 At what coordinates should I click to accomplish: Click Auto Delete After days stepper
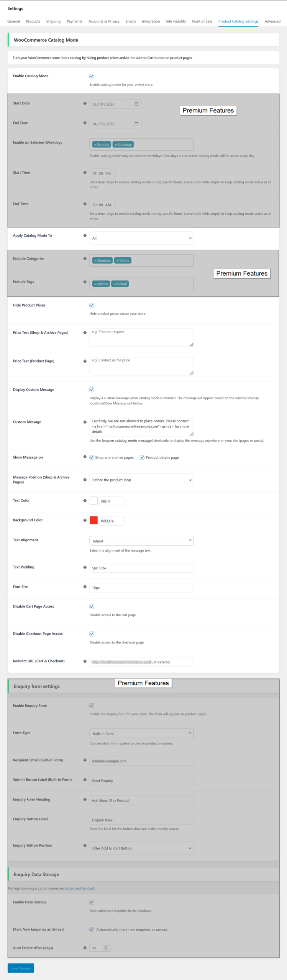coord(106,948)
